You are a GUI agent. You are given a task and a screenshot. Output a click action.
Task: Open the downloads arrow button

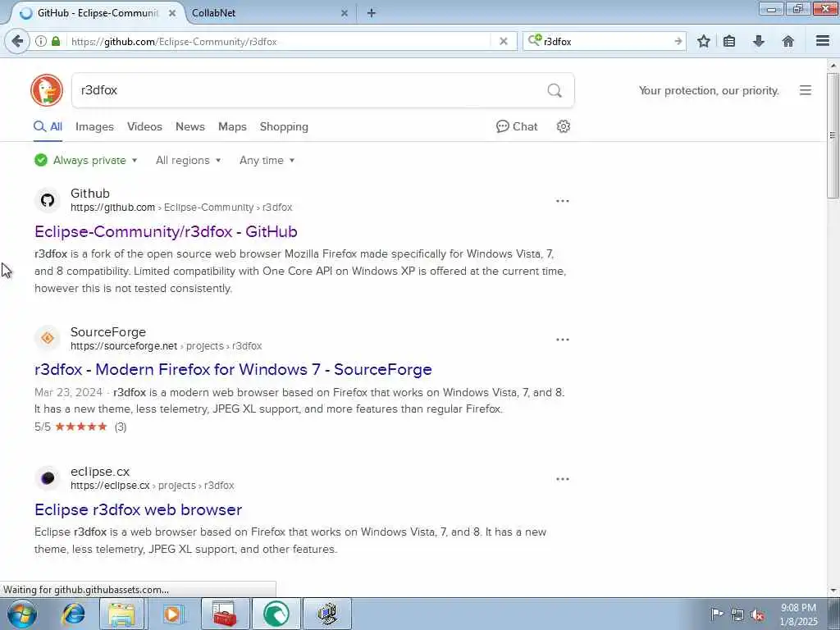pos(759,41)
